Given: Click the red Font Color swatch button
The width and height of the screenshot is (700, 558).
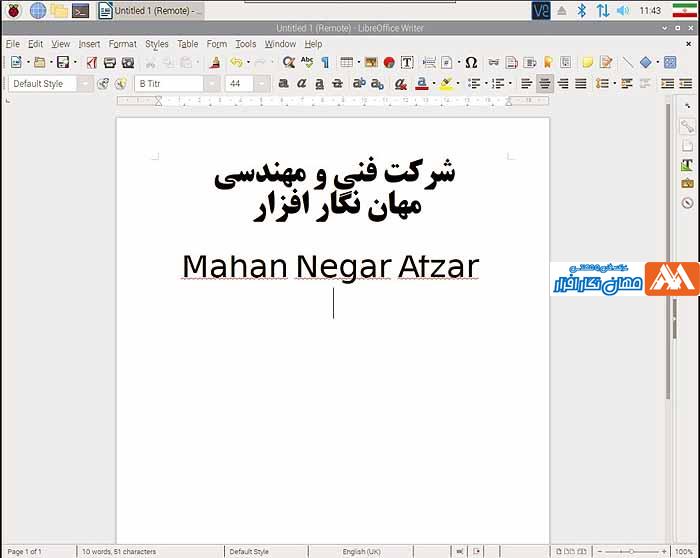Looking at the screenshot, I should pos(422,84).
